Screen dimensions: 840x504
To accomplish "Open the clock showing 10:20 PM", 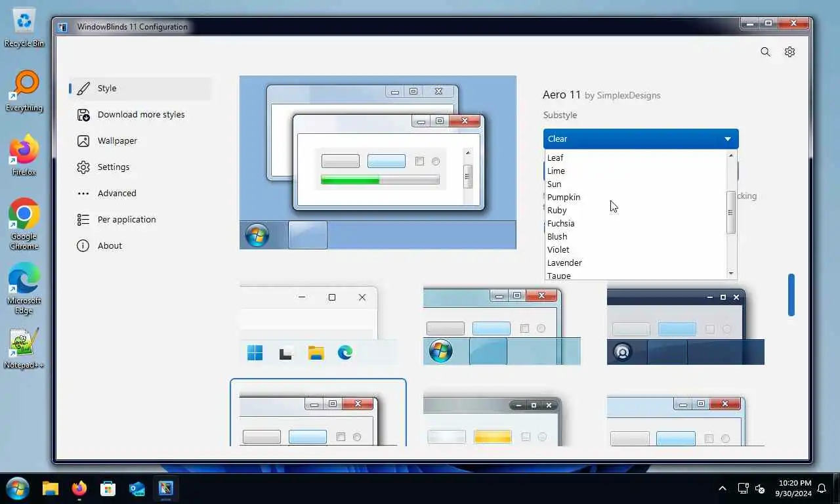I will 794,488.
